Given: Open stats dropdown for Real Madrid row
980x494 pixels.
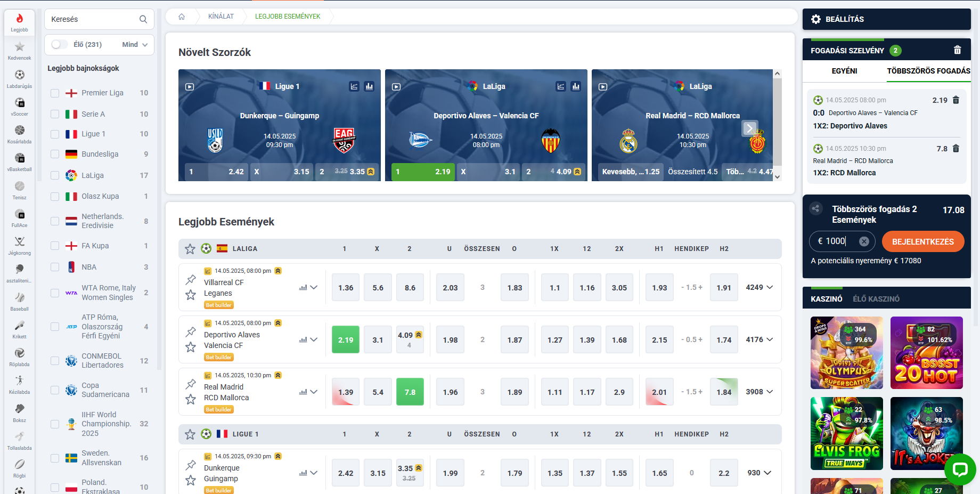Looking at the screenshot, I should pyautogui.click(x=308, y=392).
